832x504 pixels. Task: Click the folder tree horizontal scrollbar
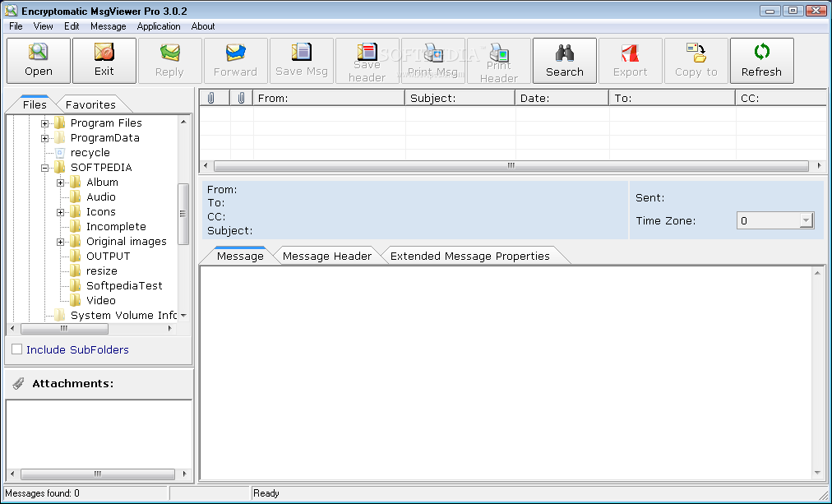tap(64, 328)
